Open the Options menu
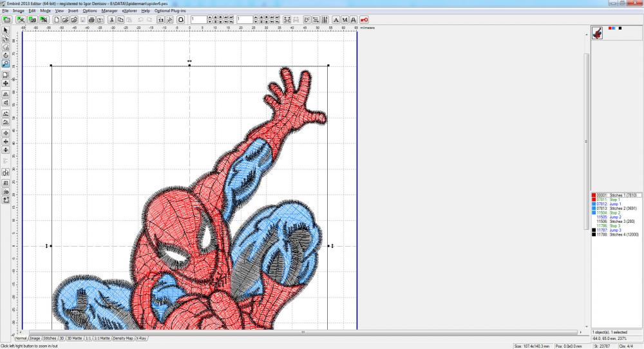 point(90,11)
